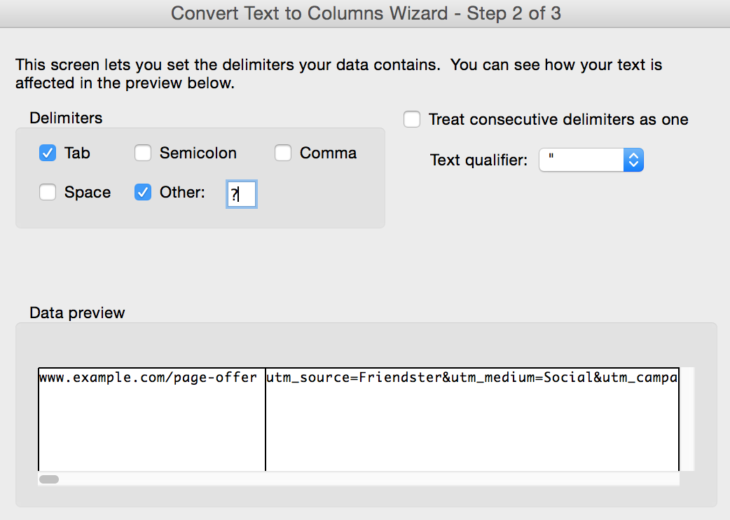Open the Text qualifier dropdown arrows
The image size is (730, 520).
coord(633,160)
